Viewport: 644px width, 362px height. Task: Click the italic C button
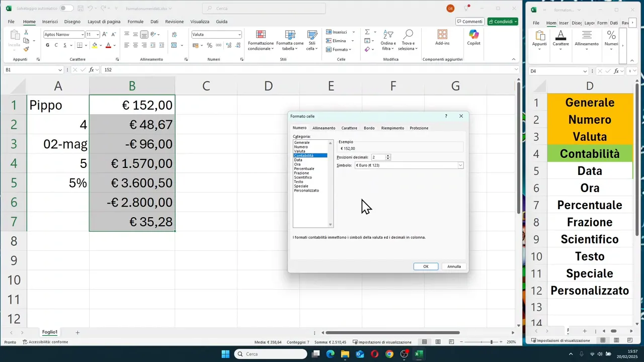coord(56,45)
